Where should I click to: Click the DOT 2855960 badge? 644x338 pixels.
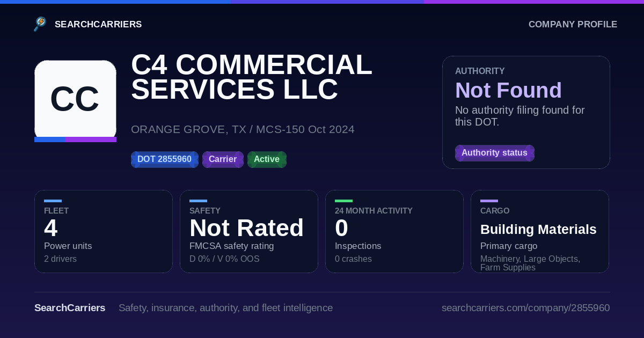coord(164,159)
